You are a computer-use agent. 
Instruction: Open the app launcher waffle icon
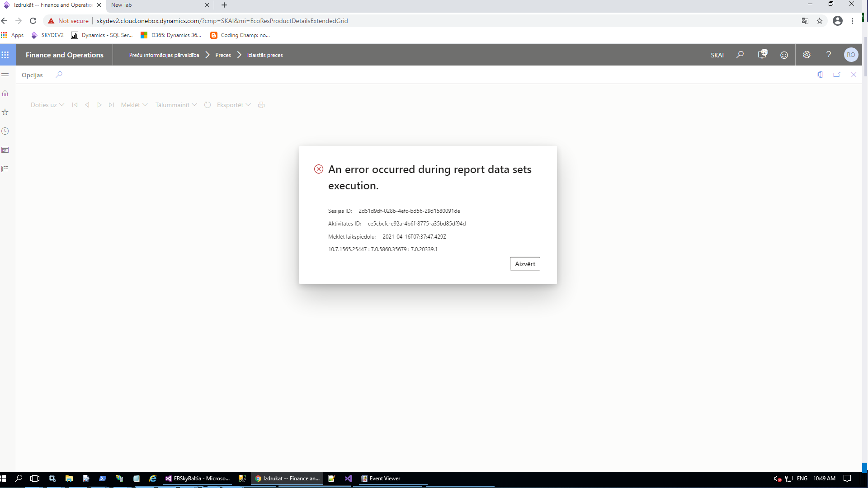pos(5,55)
